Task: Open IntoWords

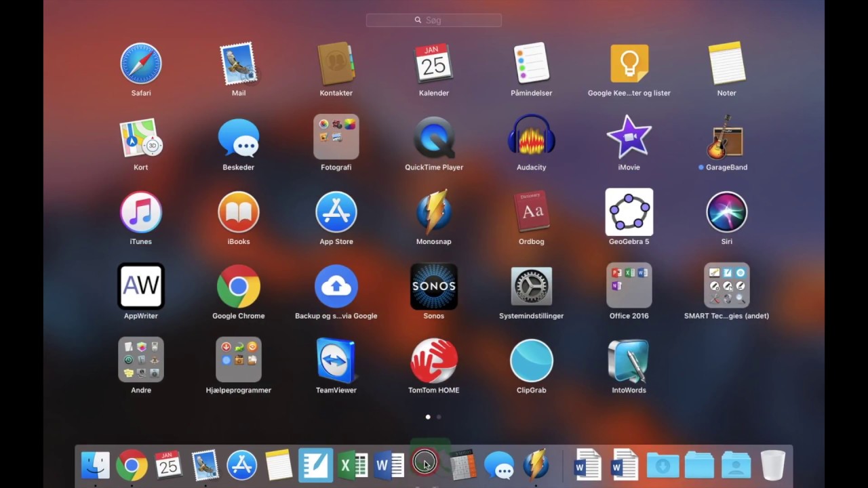Action: point(629,361)
